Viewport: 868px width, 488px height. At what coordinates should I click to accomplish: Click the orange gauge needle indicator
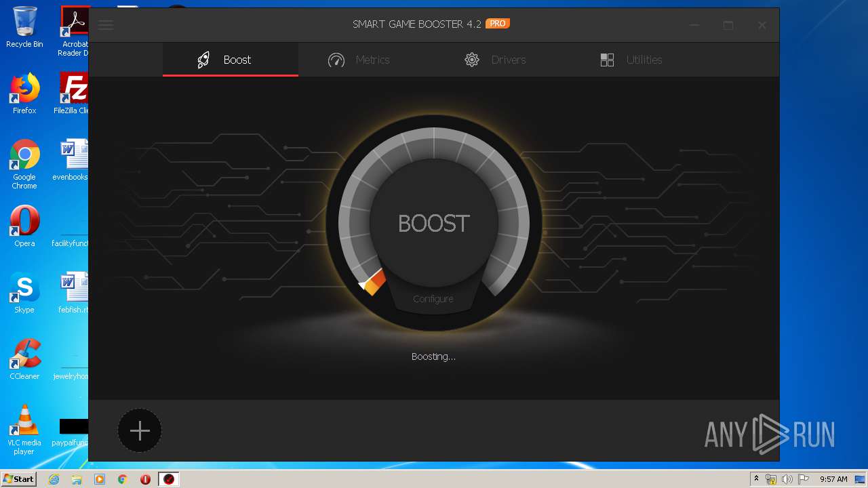point(372,282)
